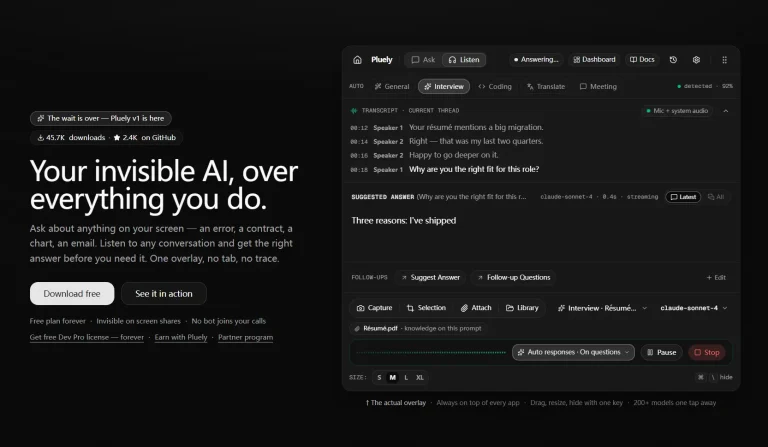Click the green audio level meter
The image size is (768, 447).
(x=431, y=353)
